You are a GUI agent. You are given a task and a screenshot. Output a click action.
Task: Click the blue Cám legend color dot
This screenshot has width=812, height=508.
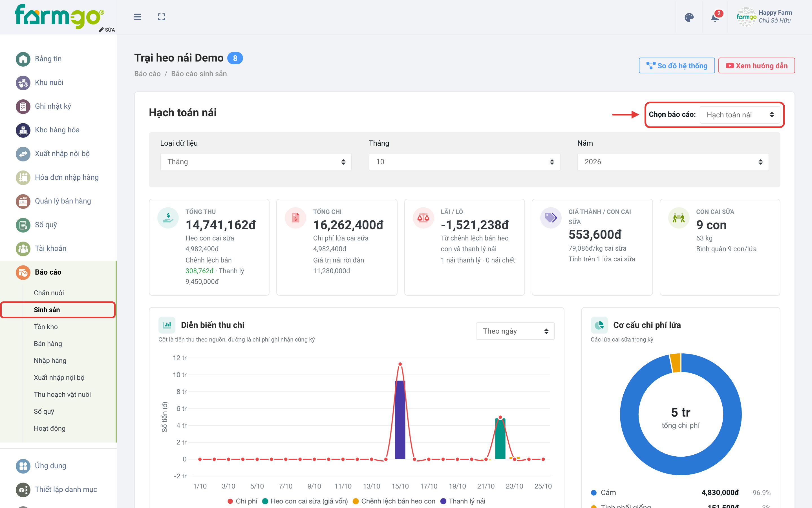(593, 492)
